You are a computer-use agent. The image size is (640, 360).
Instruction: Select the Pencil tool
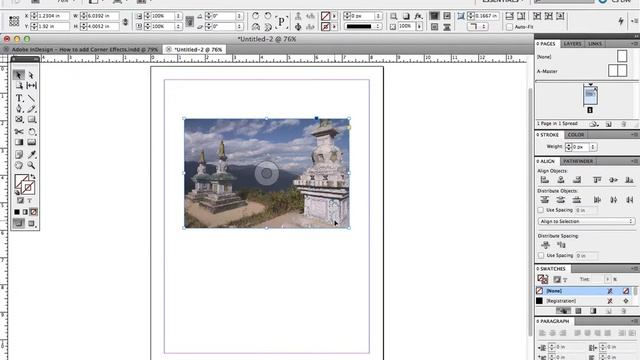(x=31, y=109)
